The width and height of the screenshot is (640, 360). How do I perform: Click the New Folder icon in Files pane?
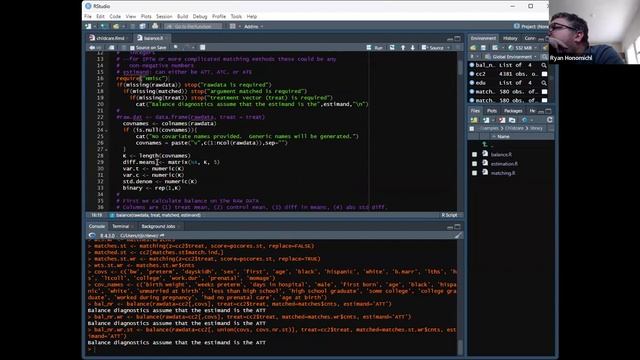pyautogui.click(x=474, y=120)
